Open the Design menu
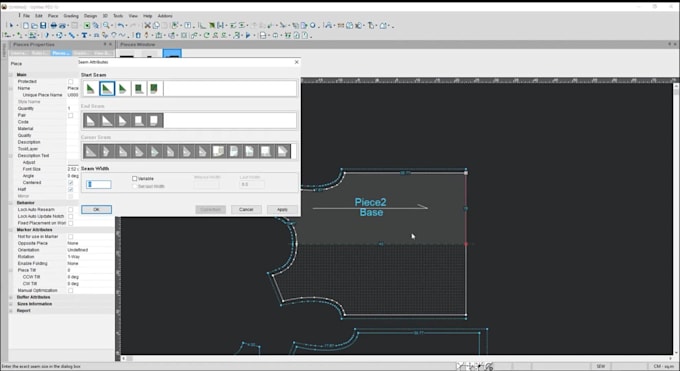This screenshot has height=371, width=680. 90,16
